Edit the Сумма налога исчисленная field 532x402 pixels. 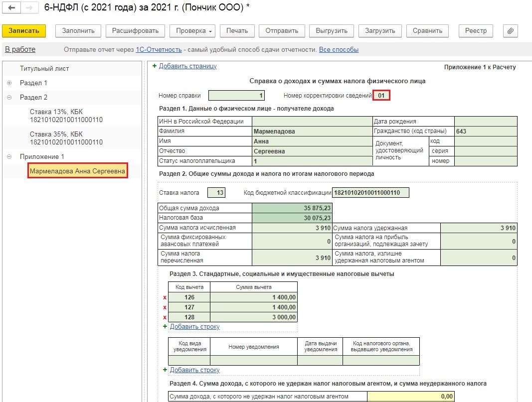(292, 228)
